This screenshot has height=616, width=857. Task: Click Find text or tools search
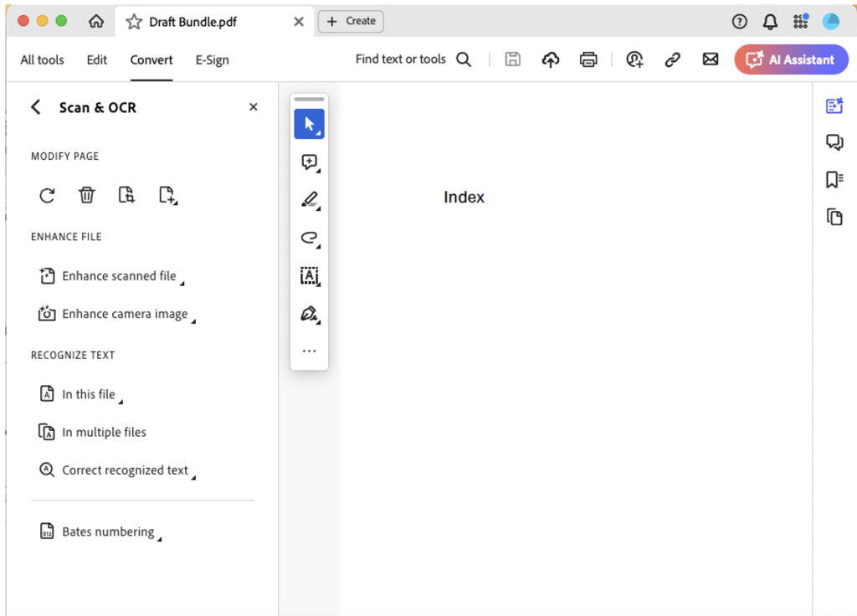coord(413,59)
